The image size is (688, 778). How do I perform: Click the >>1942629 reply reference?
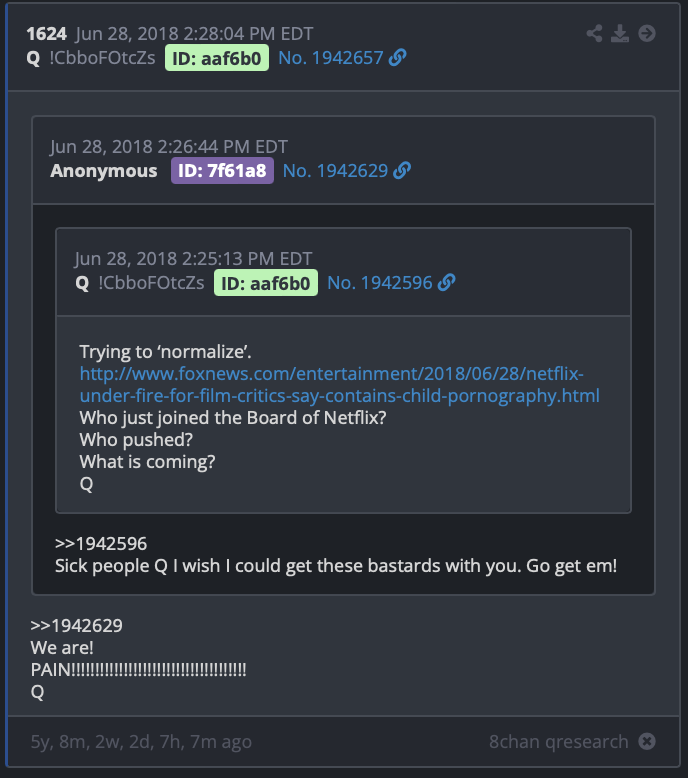[76, 626]
